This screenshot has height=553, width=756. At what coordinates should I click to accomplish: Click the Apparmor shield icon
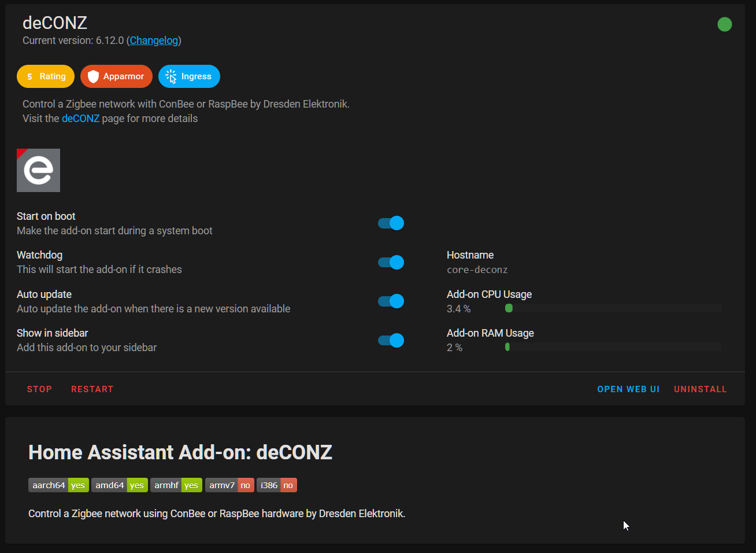pos(94,76)
